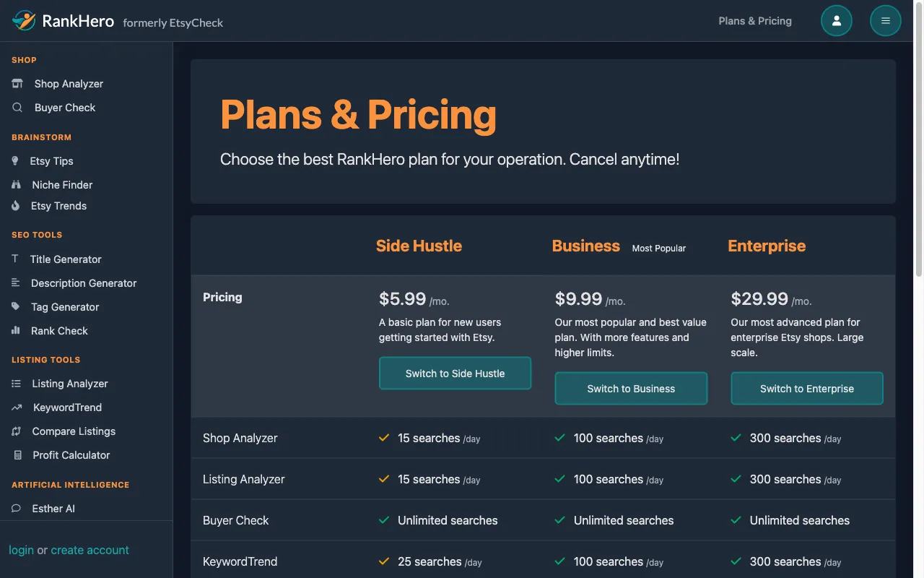Open Shop Analyzer from the sidebar

click(x=69, y=84)
